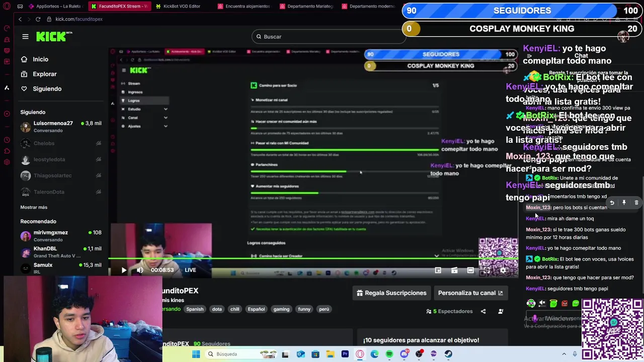Click the padlock site info icon
The width and height of the screenshot is (644, 362).
(x=49, y=19)
